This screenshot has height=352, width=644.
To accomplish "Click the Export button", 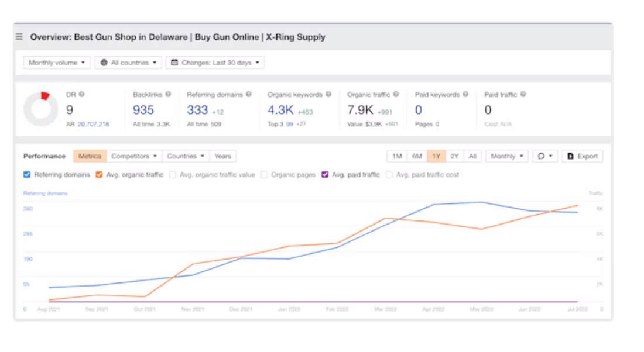I will coord(583,156).
